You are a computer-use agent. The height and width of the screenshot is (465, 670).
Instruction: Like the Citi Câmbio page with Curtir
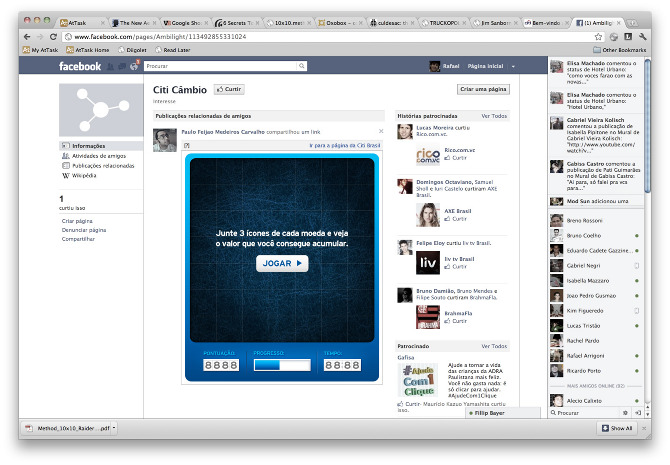coord(229,89)
